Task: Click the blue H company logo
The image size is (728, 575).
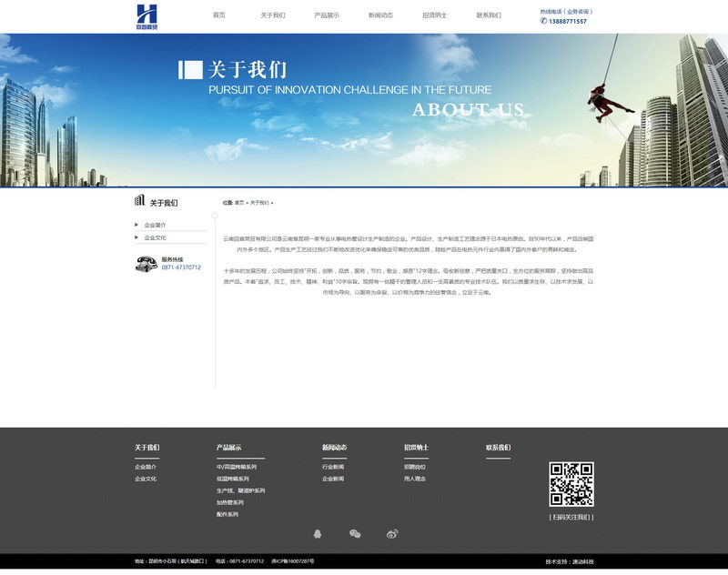Action: click(147, 16)
